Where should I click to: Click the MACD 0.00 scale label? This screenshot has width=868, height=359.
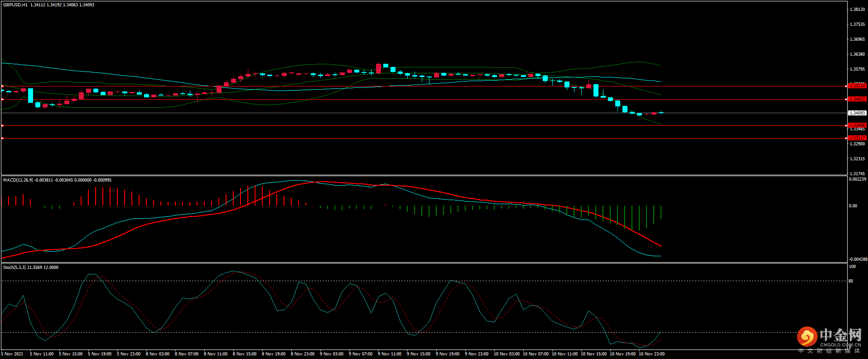(853, 206)
